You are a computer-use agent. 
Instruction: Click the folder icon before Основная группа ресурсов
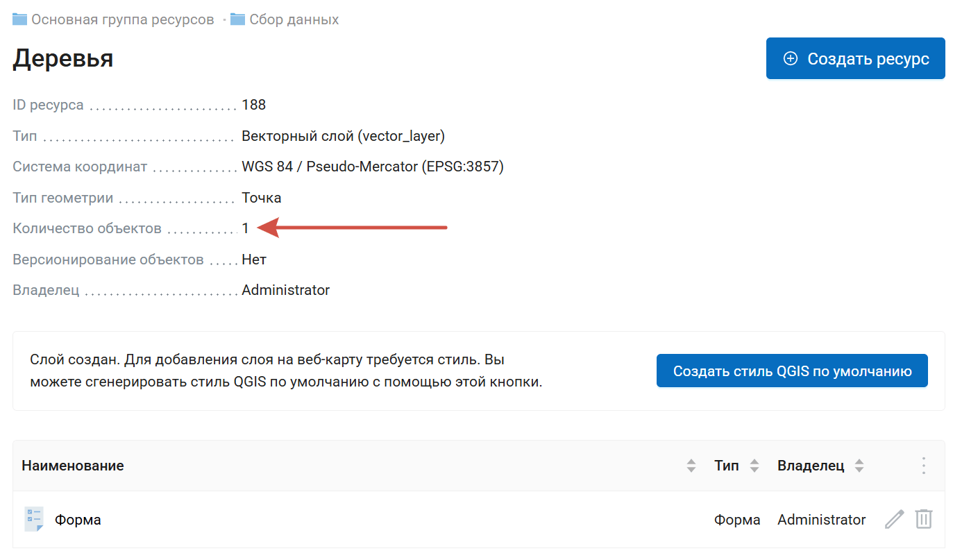[20, 19]
